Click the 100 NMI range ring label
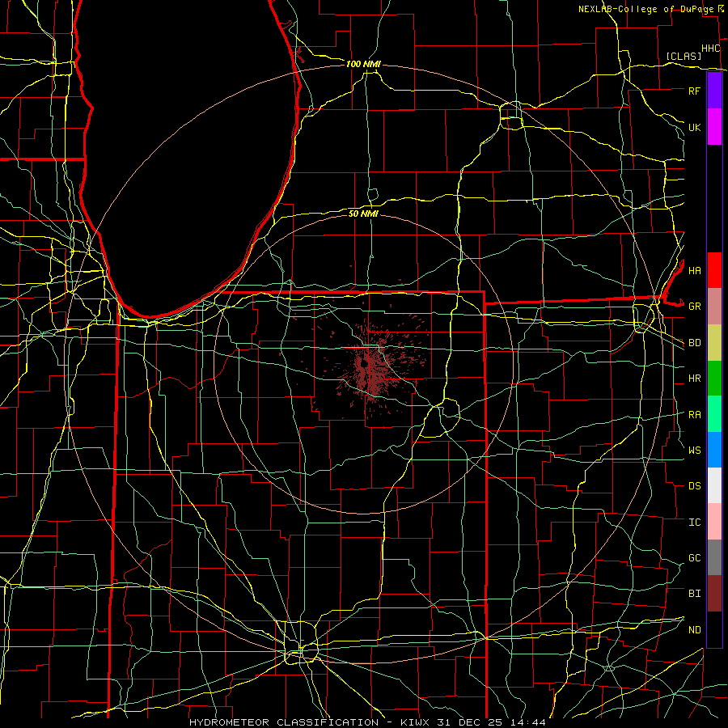The image size is (728, 728). (x=363, y=64)
